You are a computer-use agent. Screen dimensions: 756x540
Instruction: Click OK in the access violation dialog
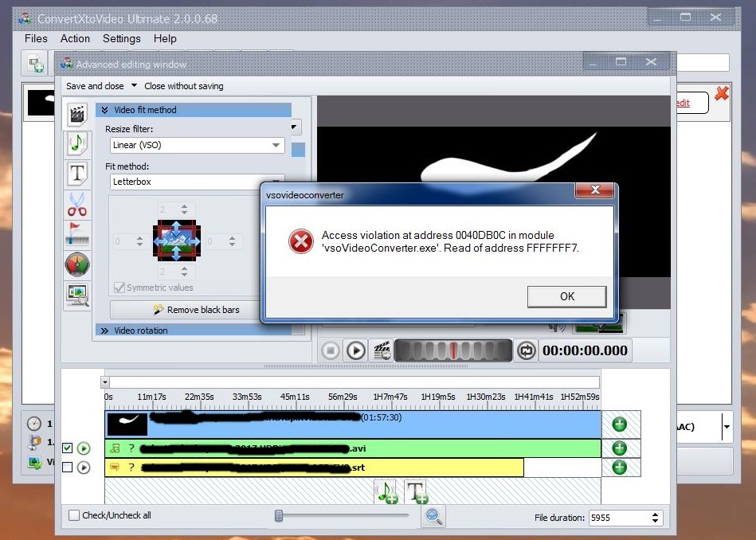pos(566,296)
